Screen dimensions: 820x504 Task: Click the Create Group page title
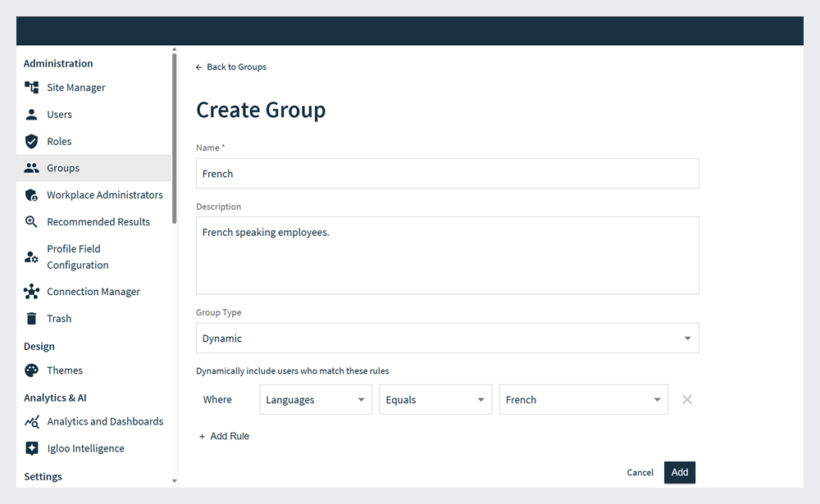pos(261,111)
